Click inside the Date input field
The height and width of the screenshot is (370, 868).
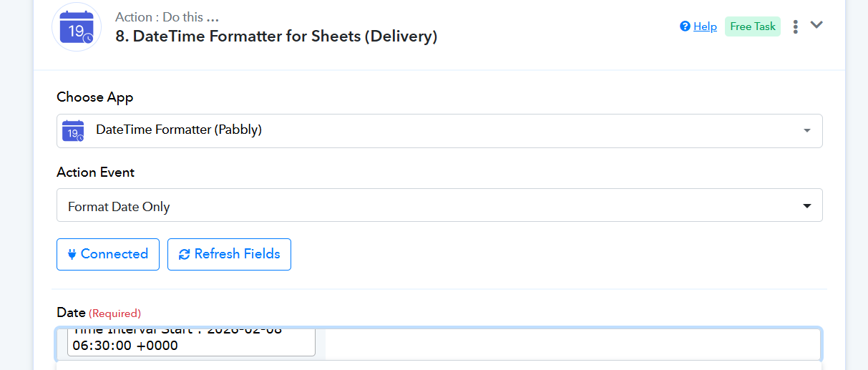pyautogui.click(x=572, y=344)
